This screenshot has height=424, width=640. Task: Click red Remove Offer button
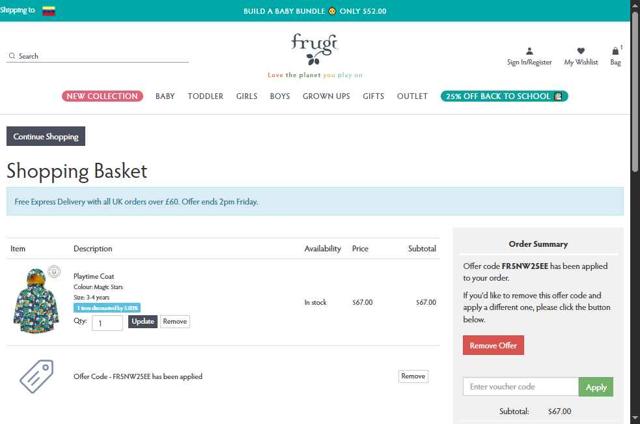pos(493,345)
